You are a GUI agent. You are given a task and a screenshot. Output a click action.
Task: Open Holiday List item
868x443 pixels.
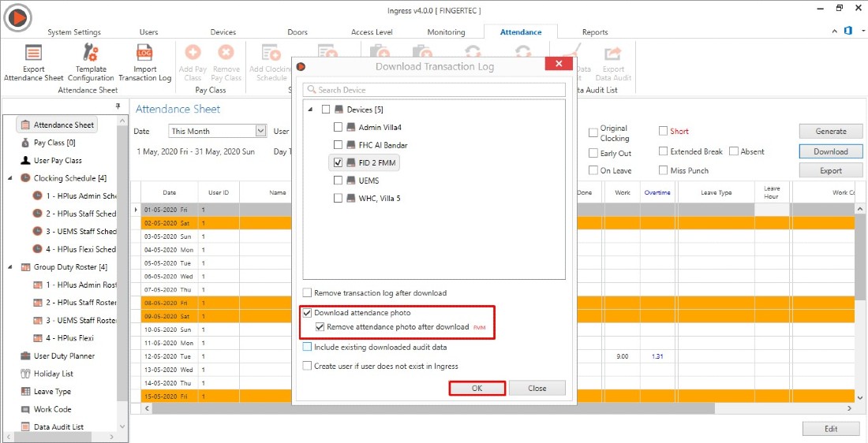(x=47, y=374)
